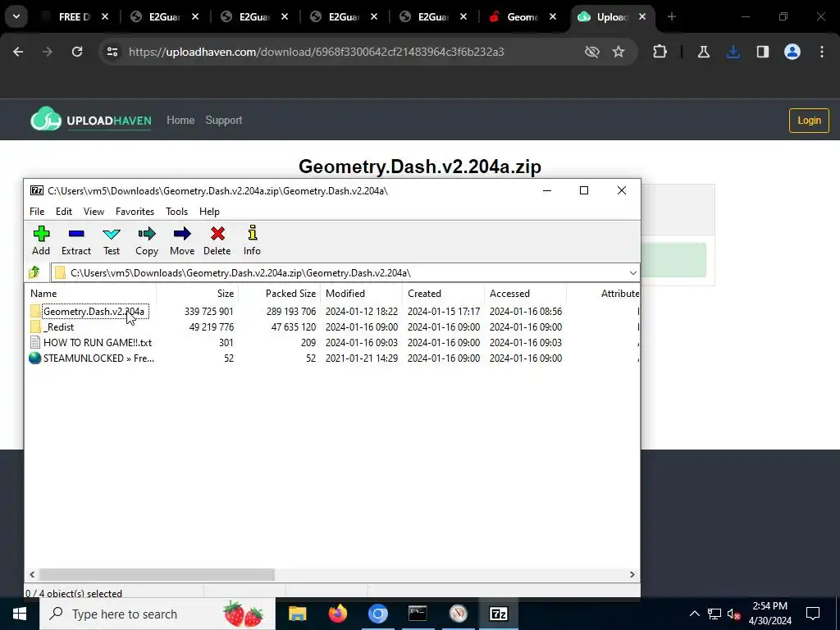Image resolution: width=840 pixels, height=630 pixels.
Task: Open the Chrome three-dot menu
Action: [x=822, y=52]
